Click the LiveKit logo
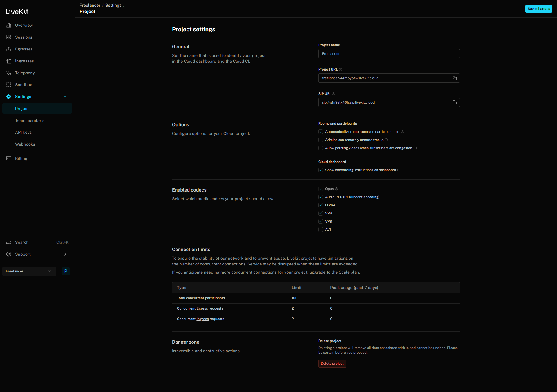Image resolution: width=557 pixels, height=392 pixels. coord(17,12)
